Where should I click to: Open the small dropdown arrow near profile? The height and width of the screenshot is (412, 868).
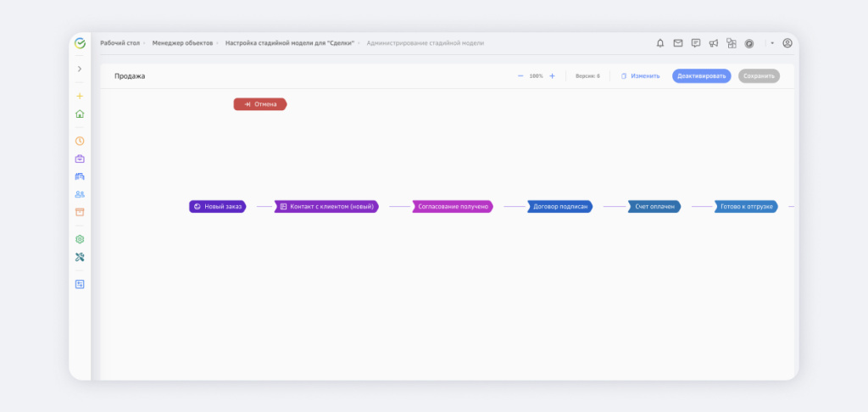click(x=772, y=43)
